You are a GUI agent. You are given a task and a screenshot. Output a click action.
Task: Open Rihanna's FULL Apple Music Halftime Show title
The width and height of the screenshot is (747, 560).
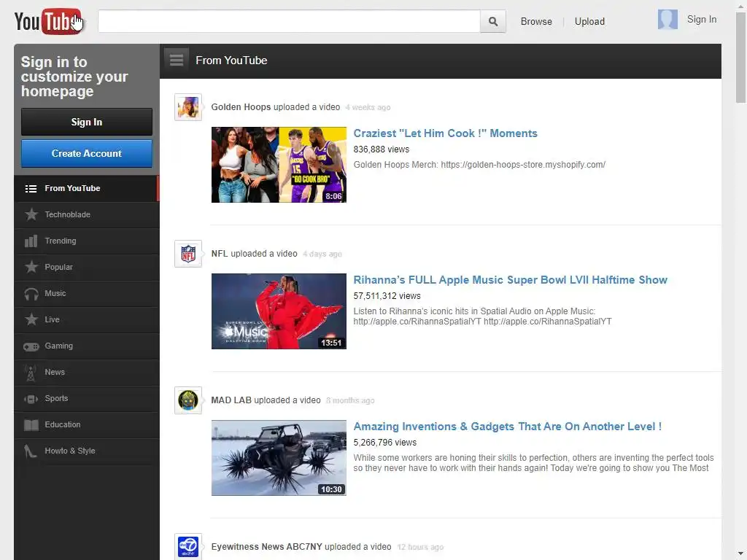(x=510, y=280)
